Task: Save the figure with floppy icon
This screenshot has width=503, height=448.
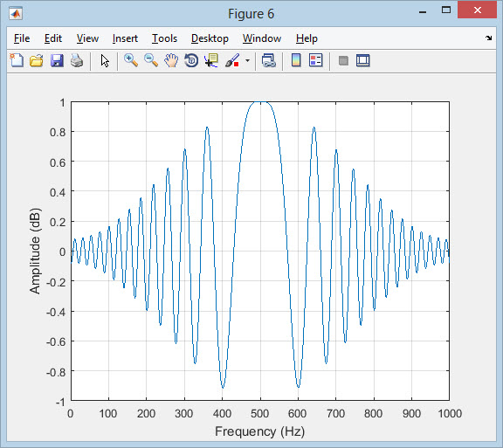Action: (57, 60)
